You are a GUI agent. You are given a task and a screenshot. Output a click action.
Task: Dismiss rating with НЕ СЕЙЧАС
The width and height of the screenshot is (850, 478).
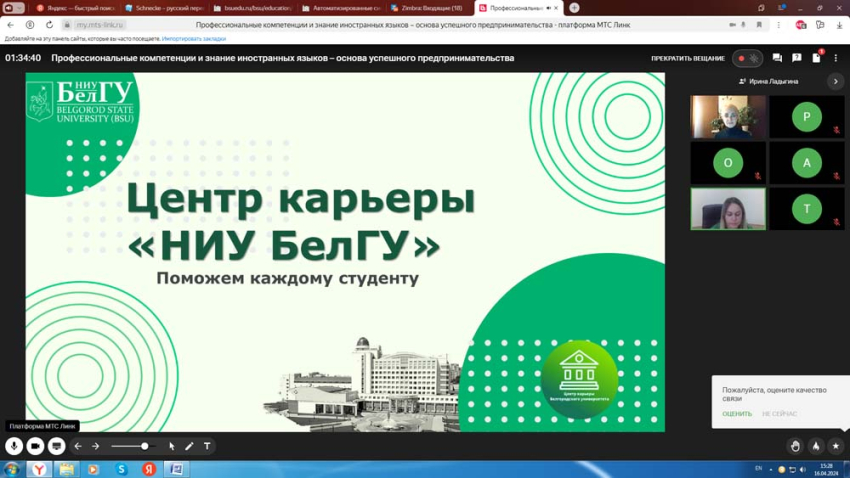point(780,414)
